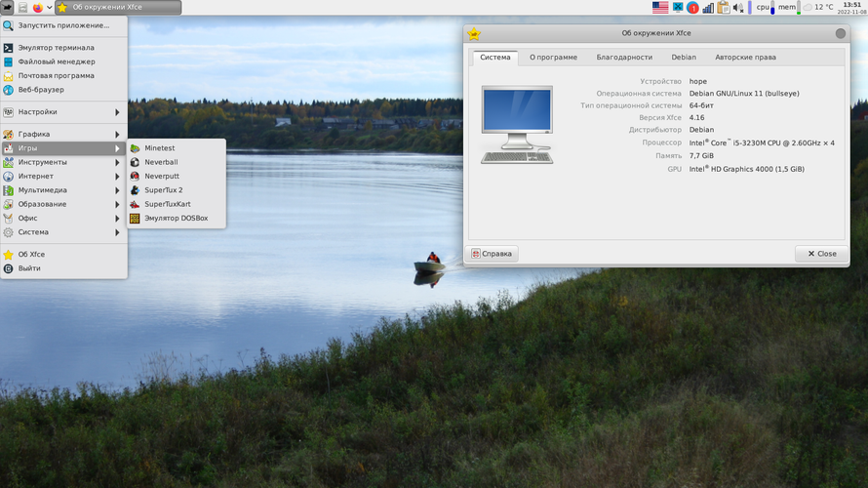
Task: Launch 'Почтовая программа' from the menu
Action: [63, 75]
